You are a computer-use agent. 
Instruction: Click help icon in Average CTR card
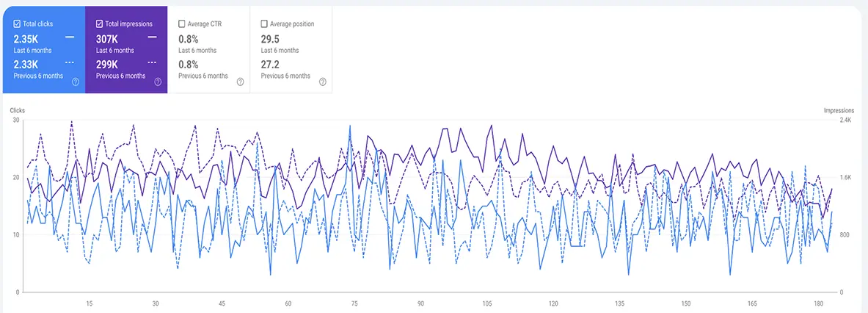240,82
